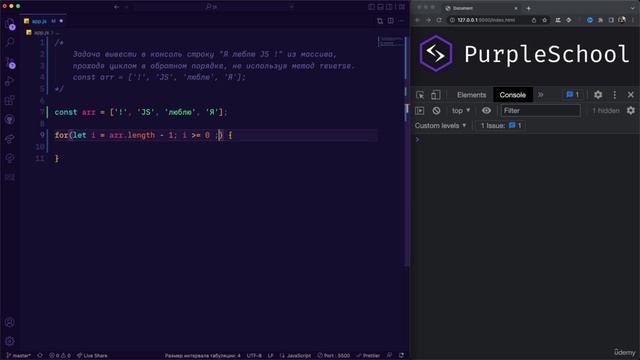Share this page from address bar icon
Image resolution: width=640 pixels, height=360 pixels.
pos(534,20)
